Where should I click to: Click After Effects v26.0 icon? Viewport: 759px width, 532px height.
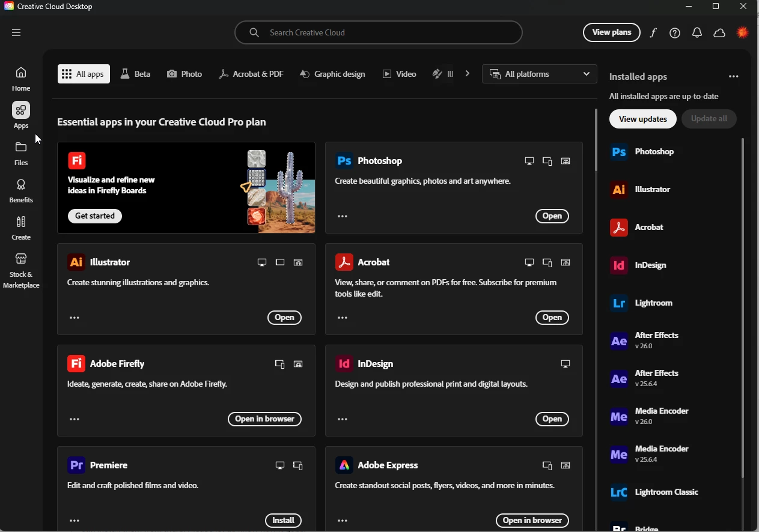click(x=619, y=341)
